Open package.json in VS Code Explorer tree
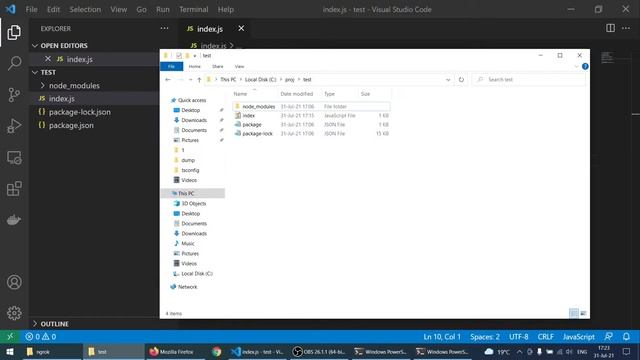 point(71,125)
